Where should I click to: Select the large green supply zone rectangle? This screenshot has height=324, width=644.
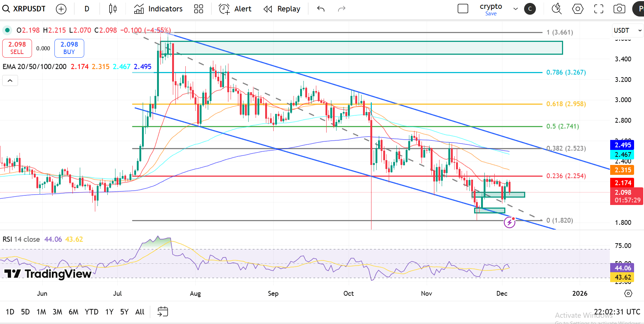tap(361, 48)
